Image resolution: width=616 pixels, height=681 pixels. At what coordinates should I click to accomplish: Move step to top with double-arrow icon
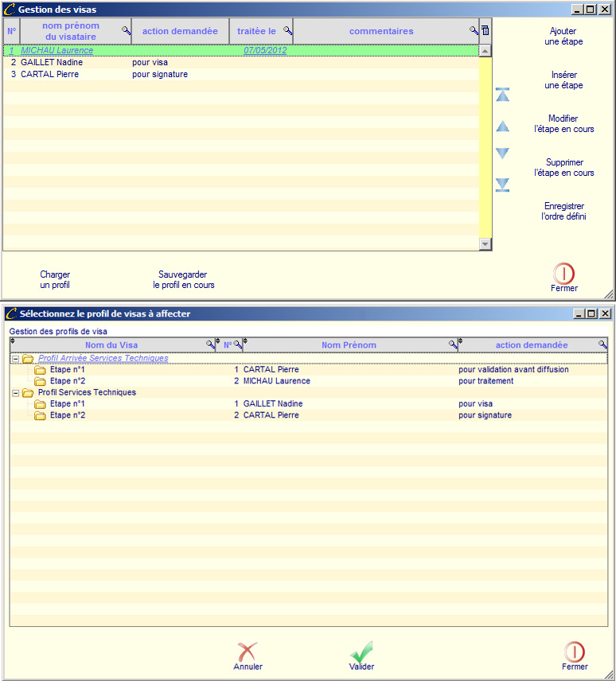pos(502,95)
